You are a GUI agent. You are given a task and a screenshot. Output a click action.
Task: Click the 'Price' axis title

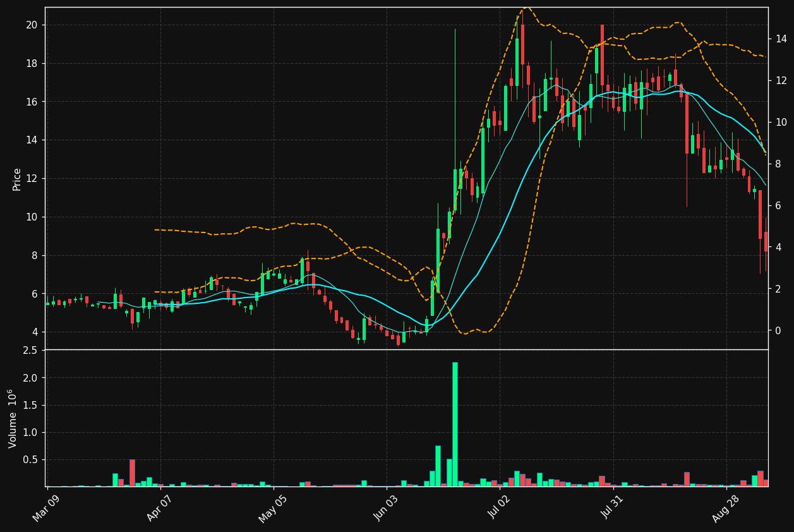click(17, 179)
